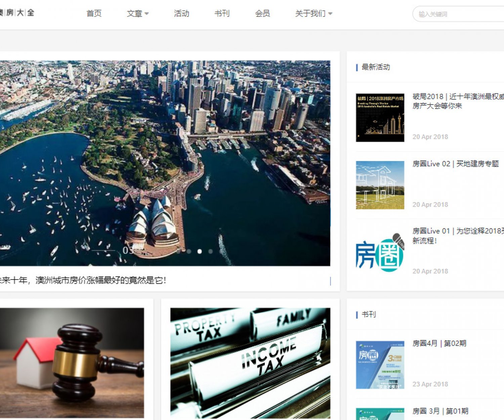The image size is (504, 420).
Task: Click the 房圈 microphone logo thumbnail
Action: [x=380, y=252]
